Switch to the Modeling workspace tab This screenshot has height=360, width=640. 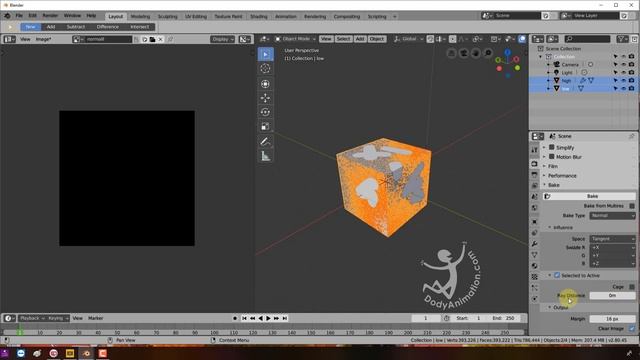tap(140, 16)
